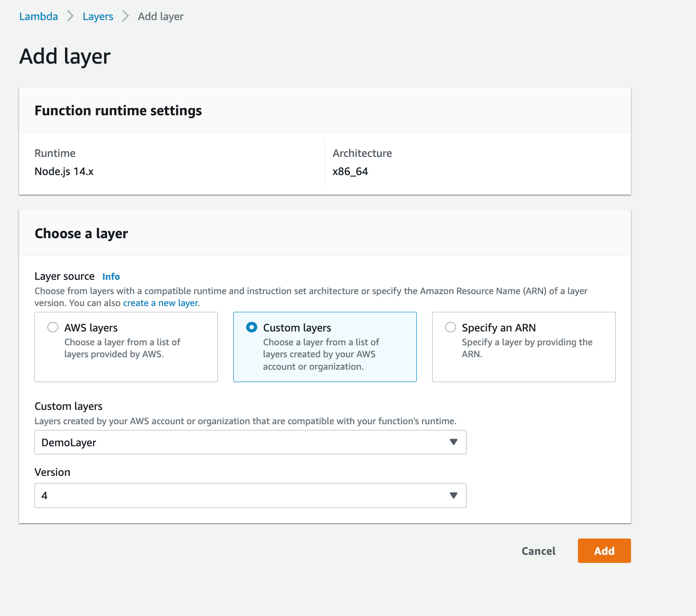Click the 'Choose a layer from a list of layers provided by AWS.' description
The image size is (696, 616).
click(x=122, y=348)
